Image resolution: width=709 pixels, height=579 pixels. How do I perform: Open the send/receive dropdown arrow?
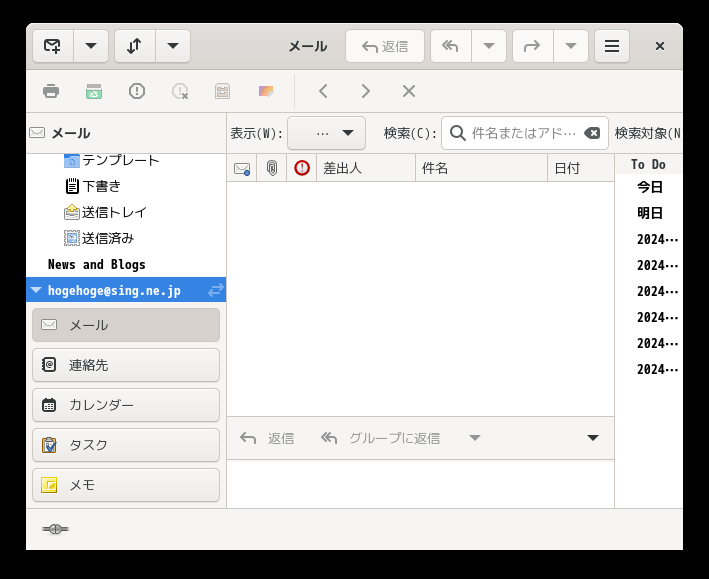click(173, 46)
